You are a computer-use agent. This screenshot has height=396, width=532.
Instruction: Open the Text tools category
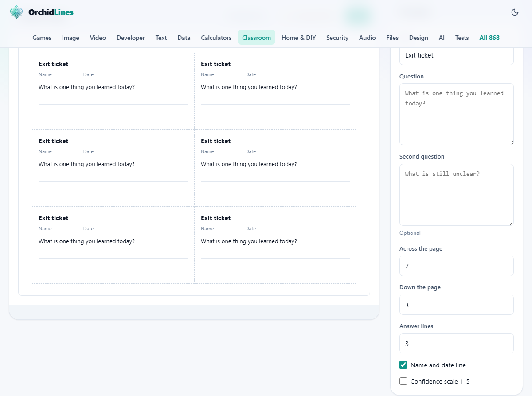pyautogui.click(x=161, y=38)
